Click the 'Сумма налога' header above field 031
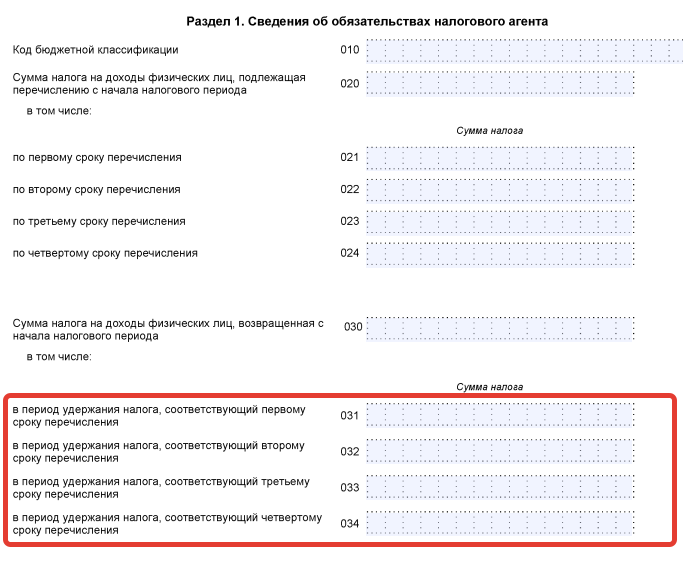The width and height of the screenshot is (683, 566). [x=489, y=386]
